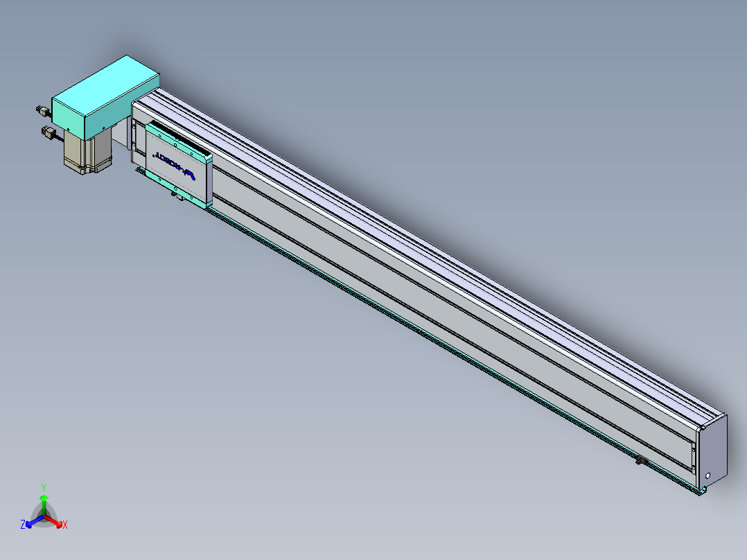
Task: Select the end cap of the actuator
Action: click(713, 452)
